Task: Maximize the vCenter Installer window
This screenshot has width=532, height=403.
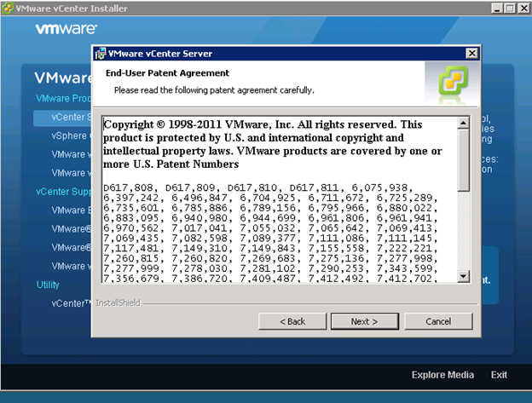Action: tap(510, 9)
